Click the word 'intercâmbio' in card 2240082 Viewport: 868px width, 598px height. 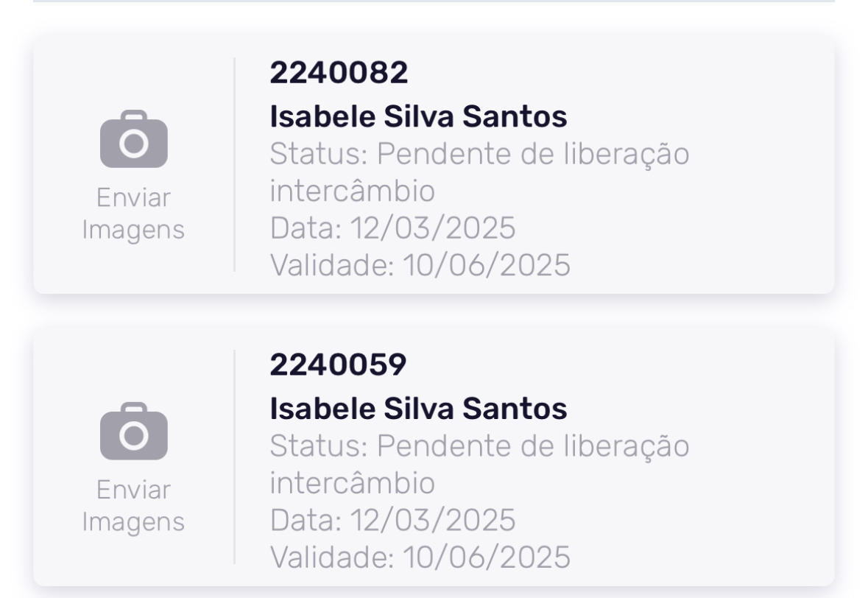click(352, 191)
